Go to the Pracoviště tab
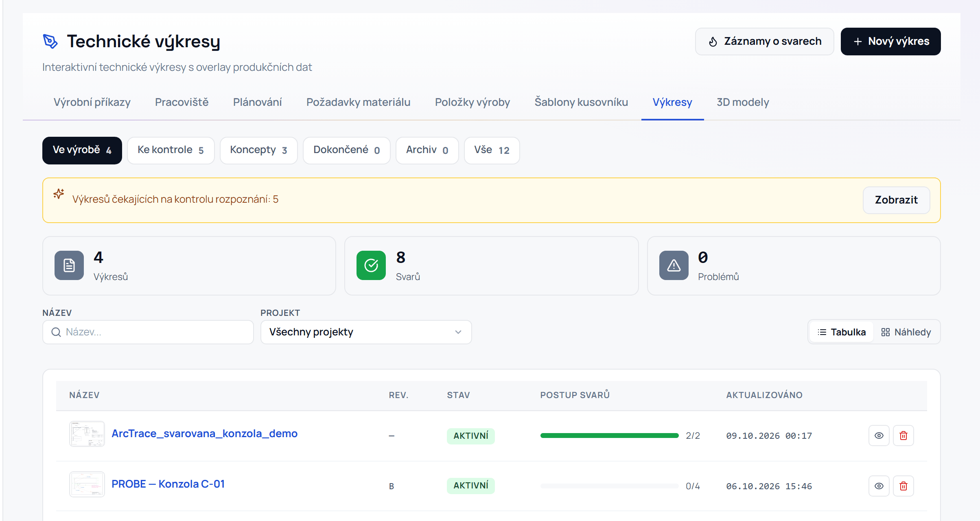 tap(182, 102)
